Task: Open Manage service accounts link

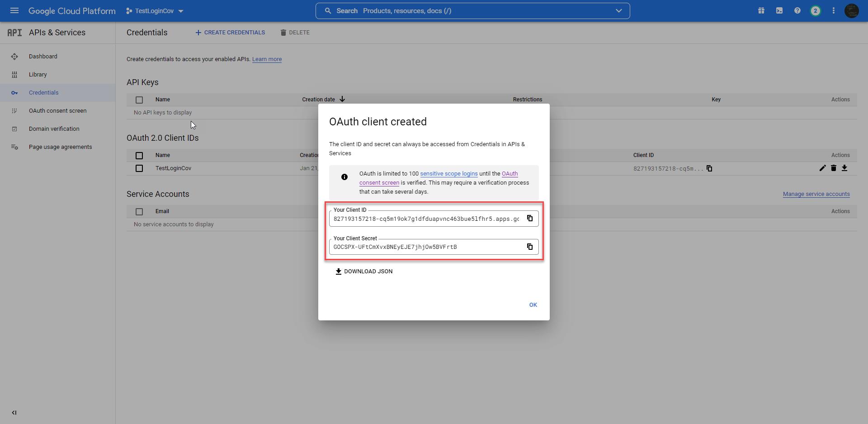Action: 816,194
